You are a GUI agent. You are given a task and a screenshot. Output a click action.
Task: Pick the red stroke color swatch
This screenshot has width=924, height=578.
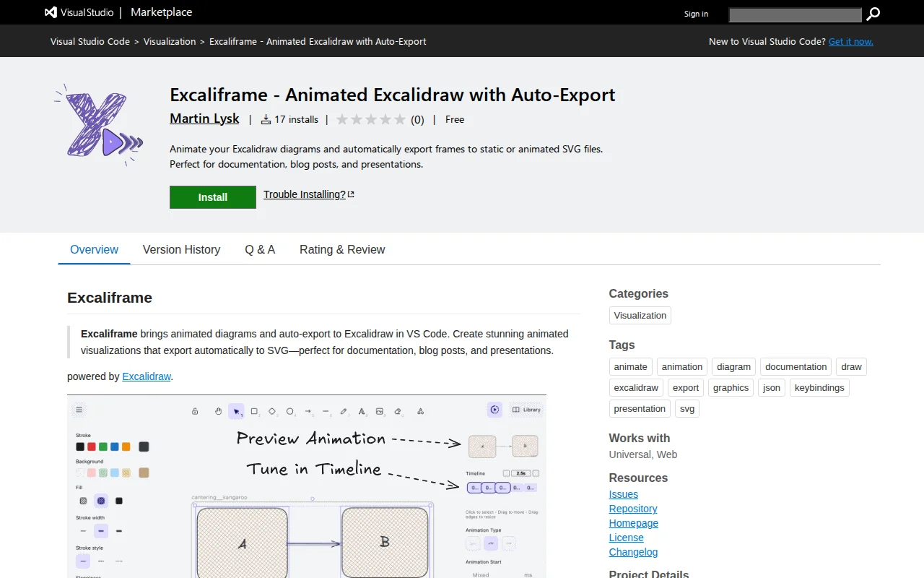[x=92, y=447]
